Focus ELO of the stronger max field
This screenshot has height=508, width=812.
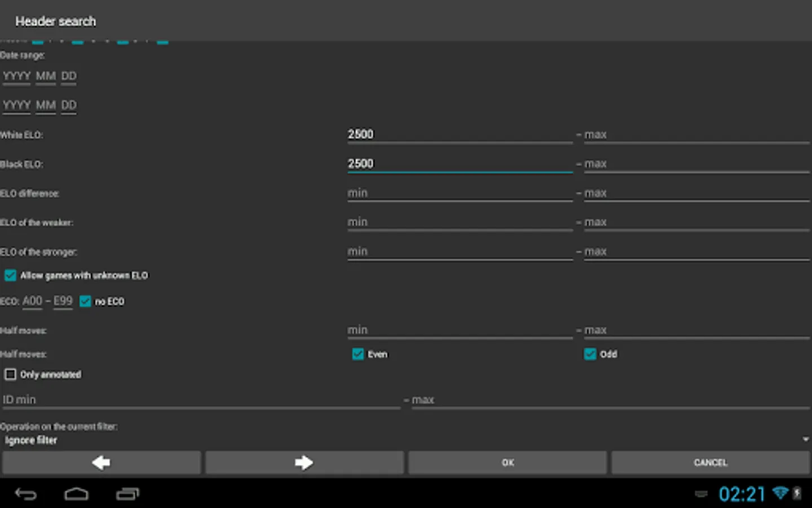697,252
